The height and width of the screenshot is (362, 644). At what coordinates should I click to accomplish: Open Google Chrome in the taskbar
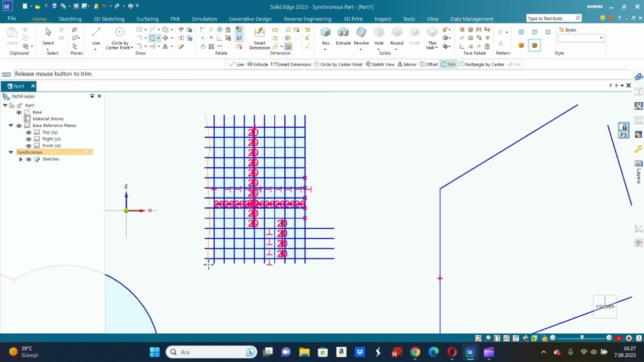click(415, 352)
